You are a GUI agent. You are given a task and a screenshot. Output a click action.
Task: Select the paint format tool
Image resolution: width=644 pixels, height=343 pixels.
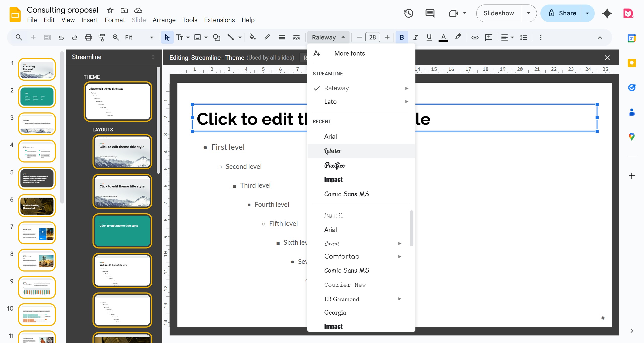tap(102, 37)
